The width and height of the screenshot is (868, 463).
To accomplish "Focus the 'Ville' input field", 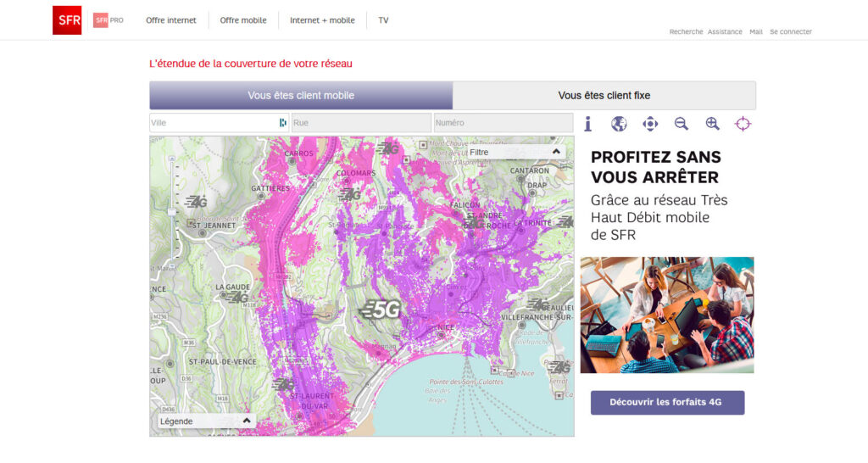I will click(220, 123).
